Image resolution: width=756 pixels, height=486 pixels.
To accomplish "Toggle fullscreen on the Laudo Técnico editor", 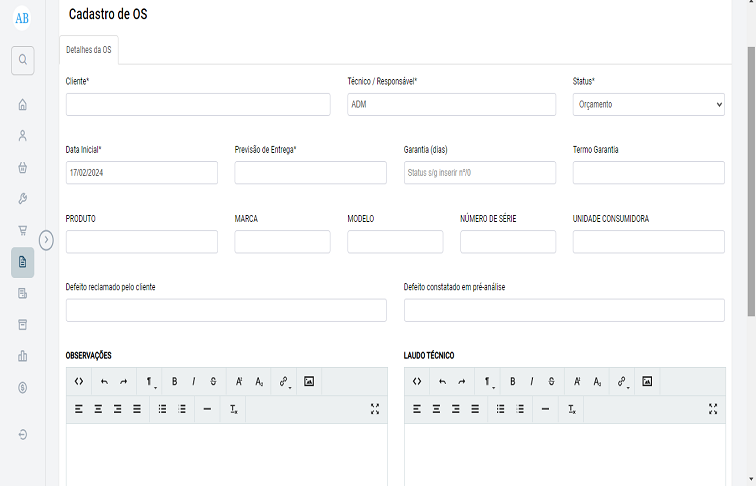I will coord(713,409).
